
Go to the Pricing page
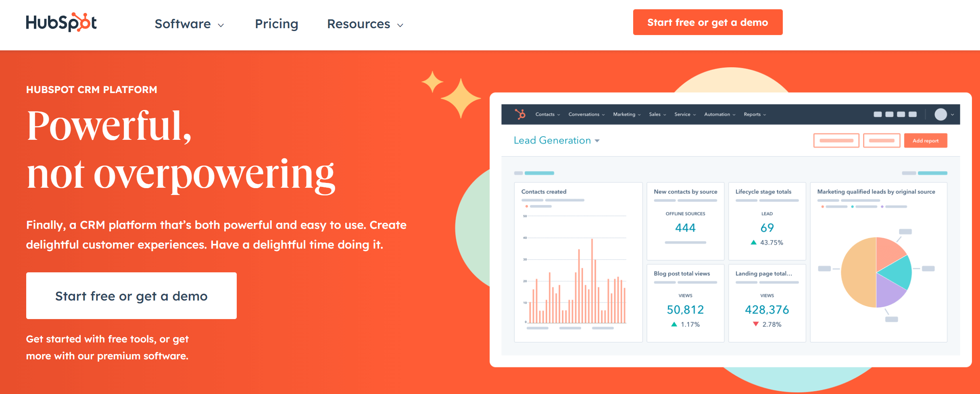[277, 24]
